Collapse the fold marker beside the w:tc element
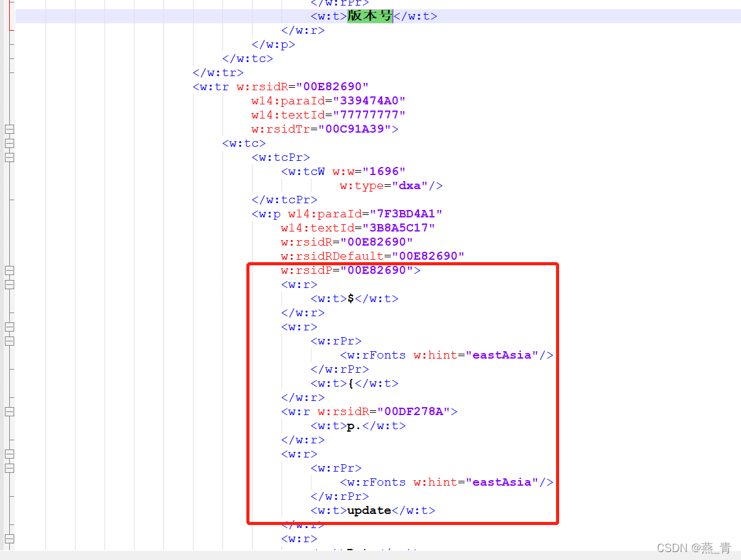741x560 pixels. tap(9, 143)
